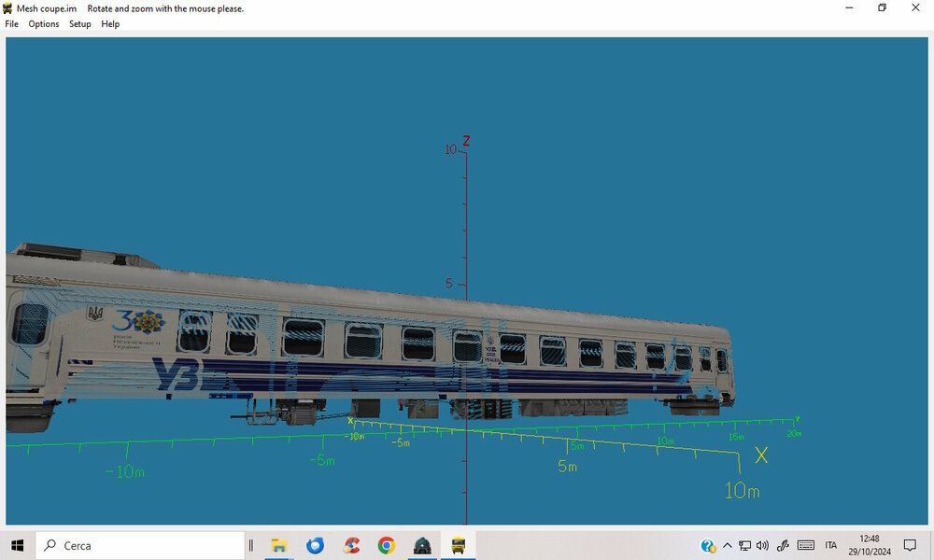Click the yellow train mesh viewer taskbar icon
The height and width of the screenshot is (560, 934).
pos(458,545)
